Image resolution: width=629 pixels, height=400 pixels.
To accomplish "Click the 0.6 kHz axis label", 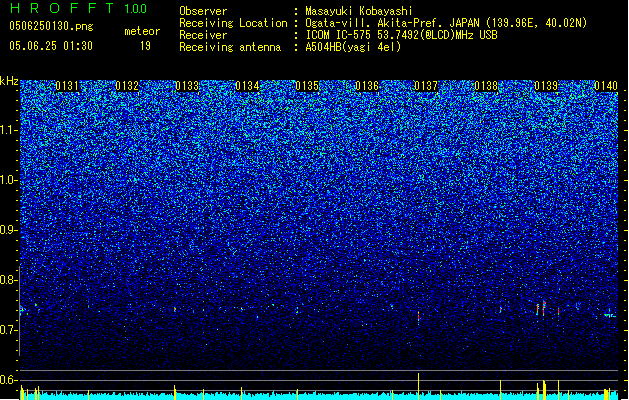I will (x=9, y=380).
